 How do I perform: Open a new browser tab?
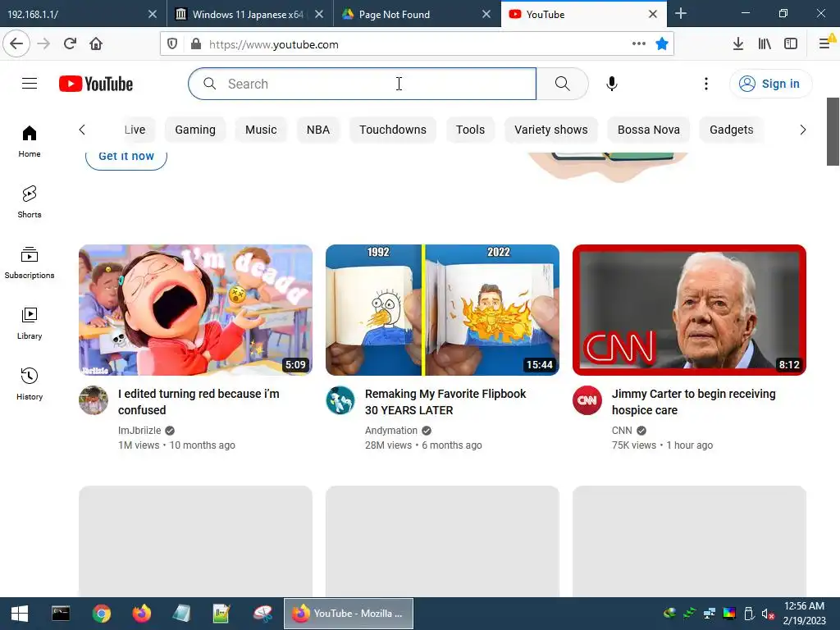click(680, 14)
